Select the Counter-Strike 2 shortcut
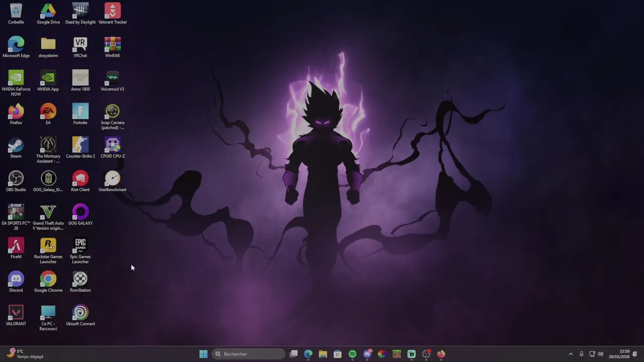Viewport: 644px width, 362px height. click(80, 148)
